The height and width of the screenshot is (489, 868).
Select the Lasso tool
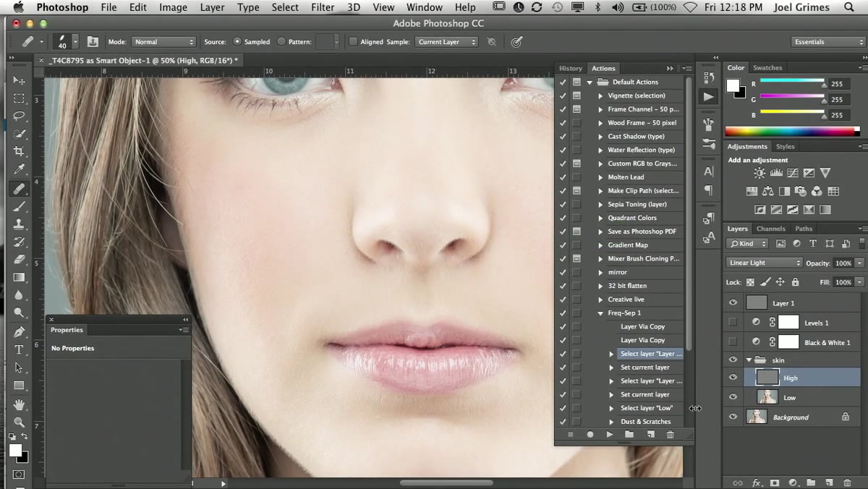20,116
